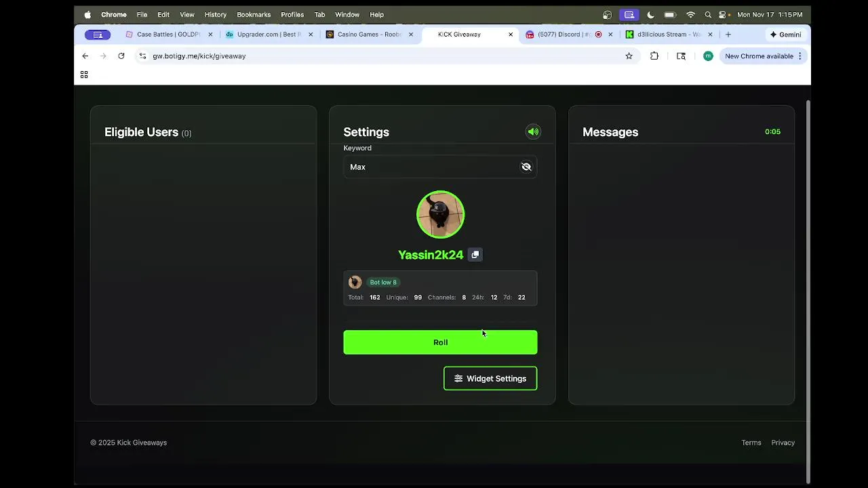Open the media/tab search icon beside extensions
868x488 pixels.
tap(681, 56)
